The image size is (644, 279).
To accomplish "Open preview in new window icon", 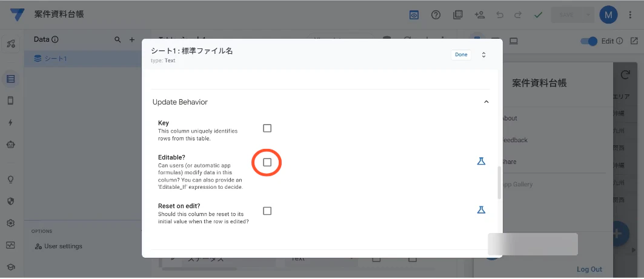I will coord(634,41).
